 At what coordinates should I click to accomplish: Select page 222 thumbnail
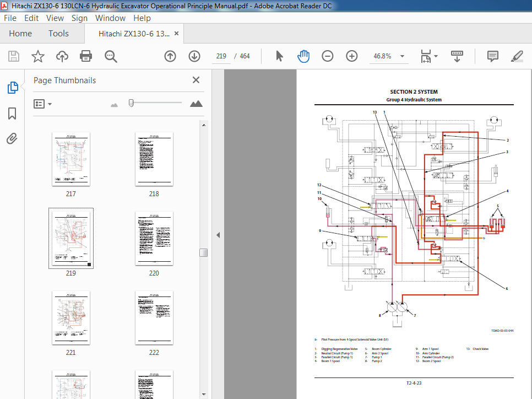(x=154, y=318)
